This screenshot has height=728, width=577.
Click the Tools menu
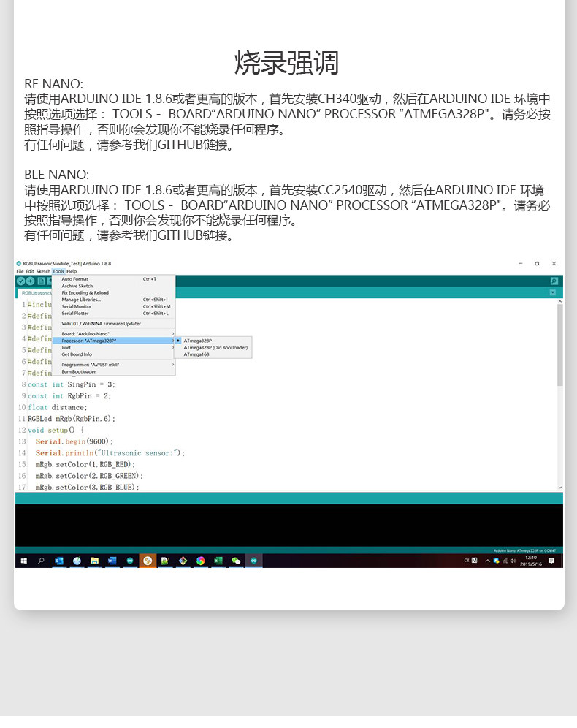(x=58, y=272)
